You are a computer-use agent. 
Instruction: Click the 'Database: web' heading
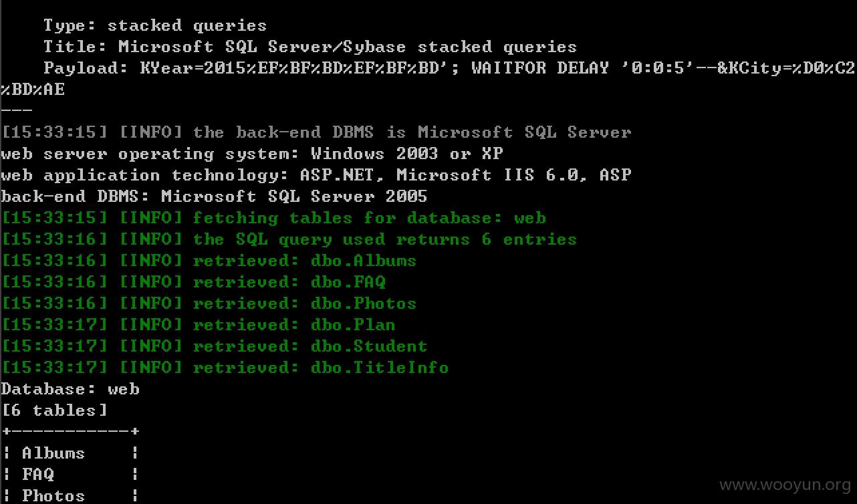pyautogui.click(x=70, y=389)
